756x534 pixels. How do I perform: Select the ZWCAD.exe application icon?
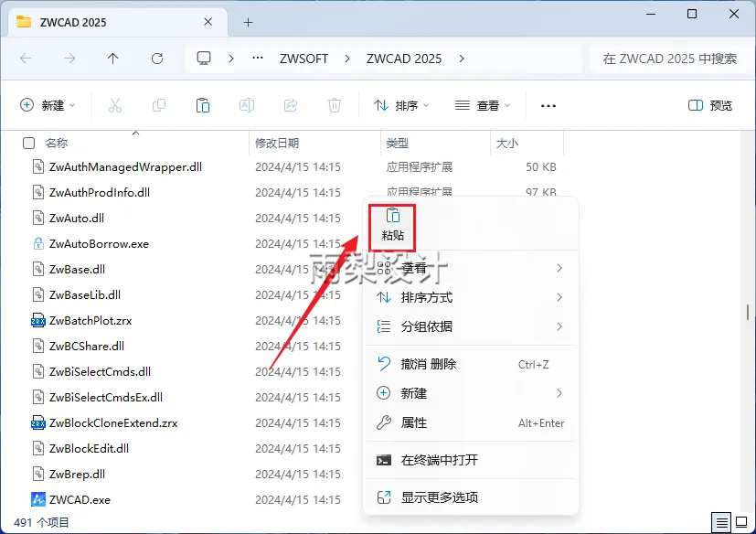(x=38, y=499)
